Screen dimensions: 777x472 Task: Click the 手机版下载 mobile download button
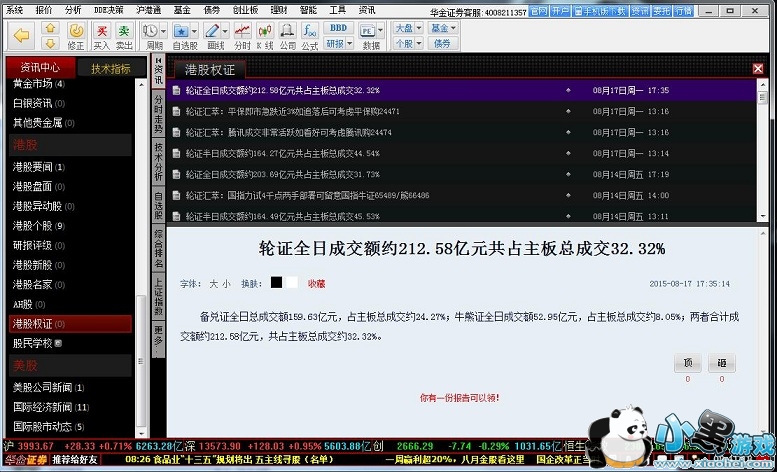(x=600, y=10)
